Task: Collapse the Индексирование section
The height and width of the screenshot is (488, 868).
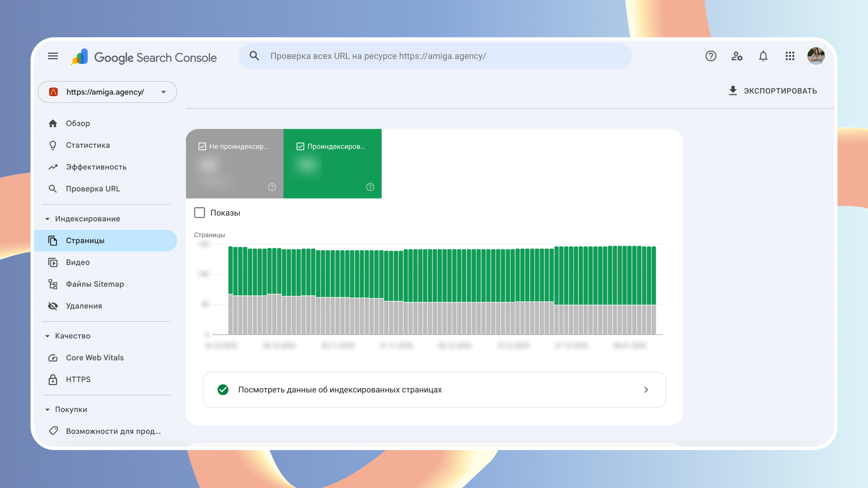Action: coord(47,219)
